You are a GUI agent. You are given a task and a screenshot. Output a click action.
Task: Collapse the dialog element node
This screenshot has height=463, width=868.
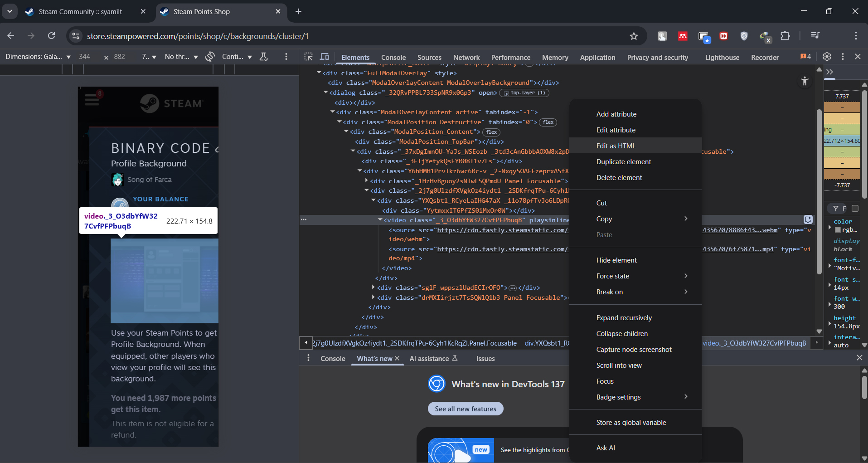pos(326,93)
